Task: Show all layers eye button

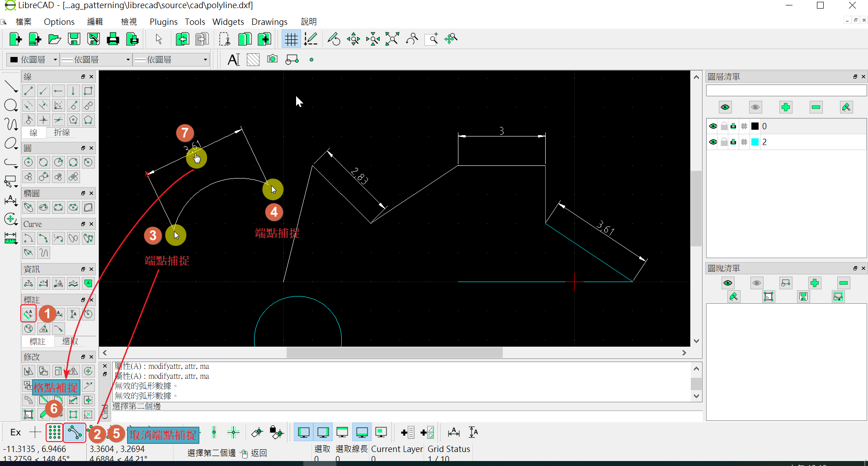Action: coord(725,107)
